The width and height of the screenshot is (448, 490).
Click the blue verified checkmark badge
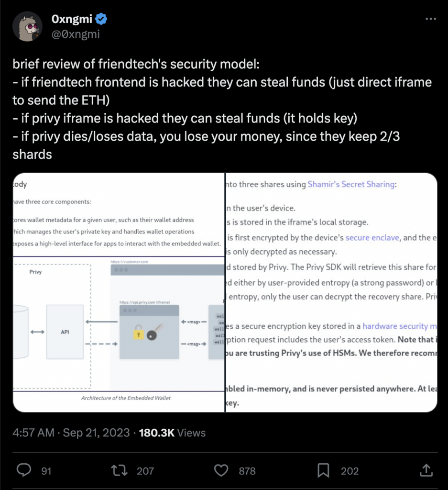[101, 19]
